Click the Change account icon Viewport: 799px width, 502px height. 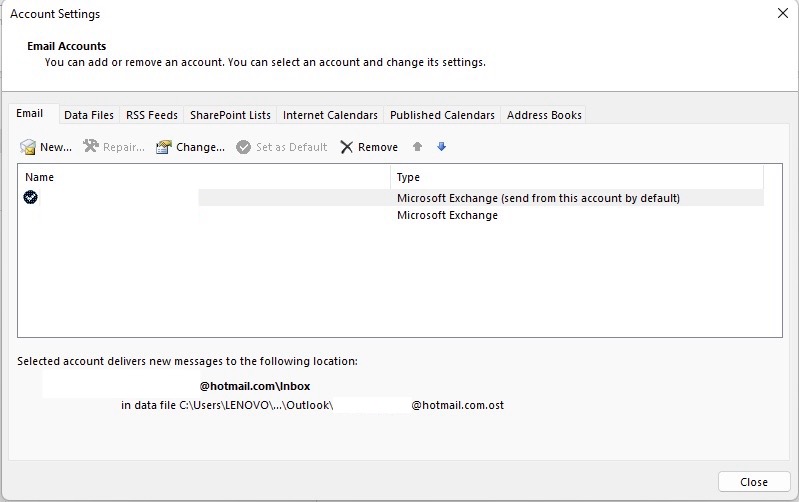[164, 147]
